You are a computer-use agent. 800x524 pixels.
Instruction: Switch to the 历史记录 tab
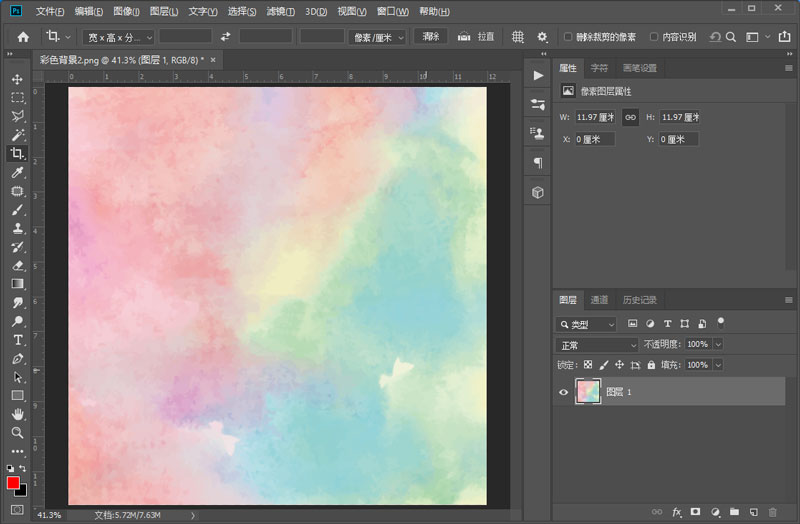[639, 300]
